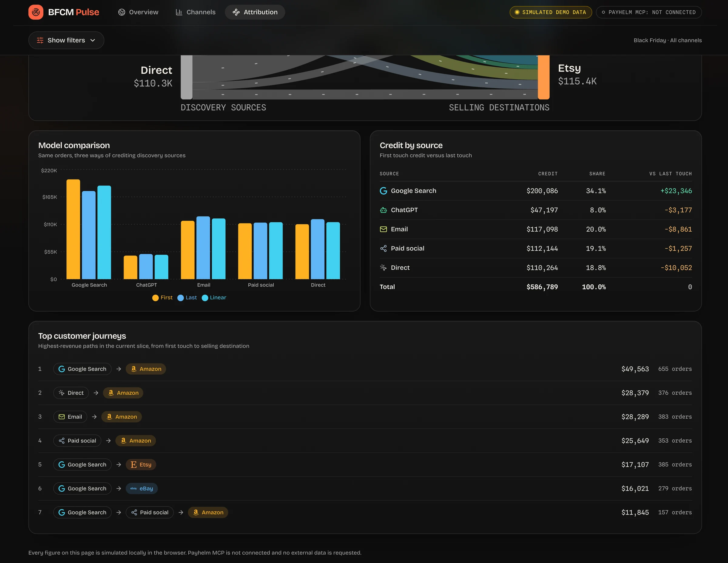Click the Payhelm MCP not connected badge
The width and height of the screenshot is (728, 563).
pyautogui.click(x=649, y=12)
